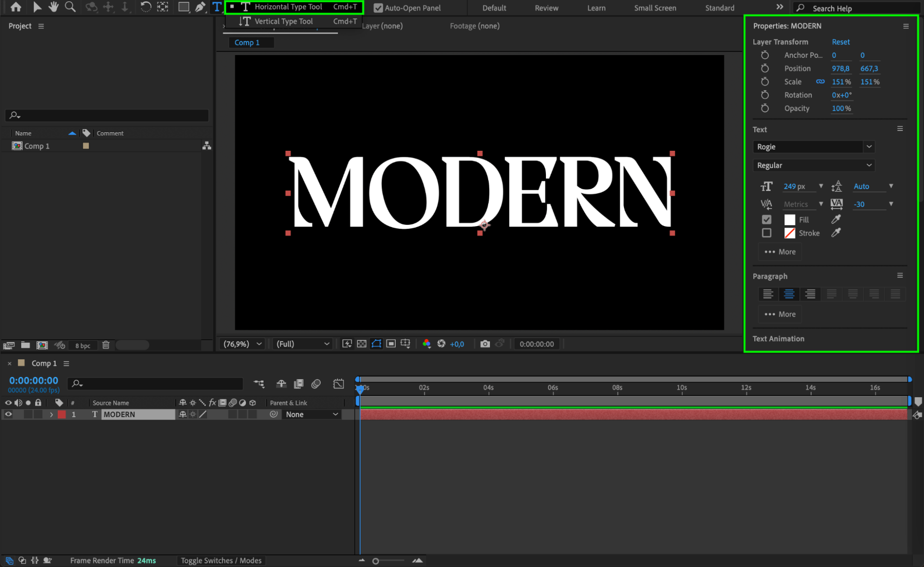The height and width of the screenshot is (567, 924).
Task: Click Toggle Switches / Modes button
Action: (x=221, y=561)
